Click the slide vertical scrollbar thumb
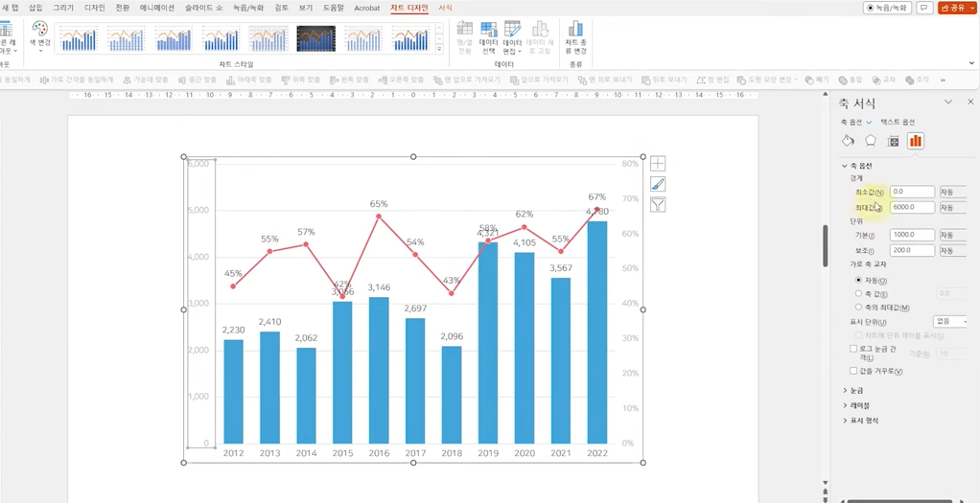 click(825, 245)
